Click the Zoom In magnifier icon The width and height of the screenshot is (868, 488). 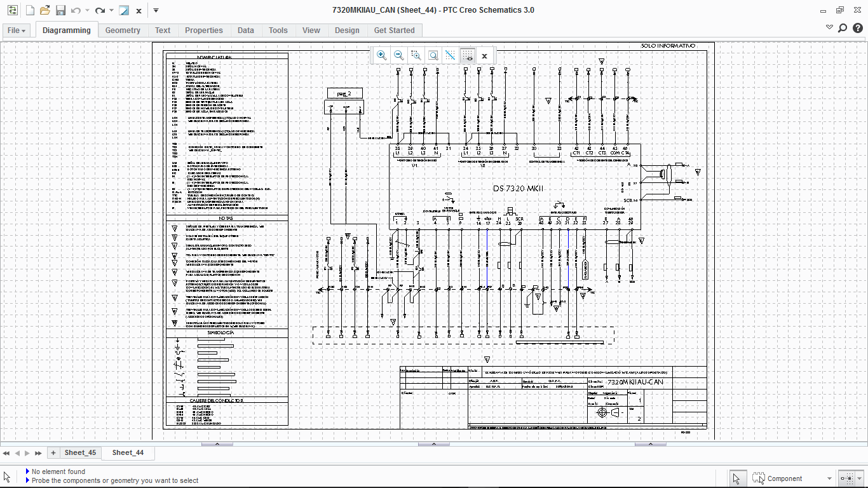click(x=381, y=55)
